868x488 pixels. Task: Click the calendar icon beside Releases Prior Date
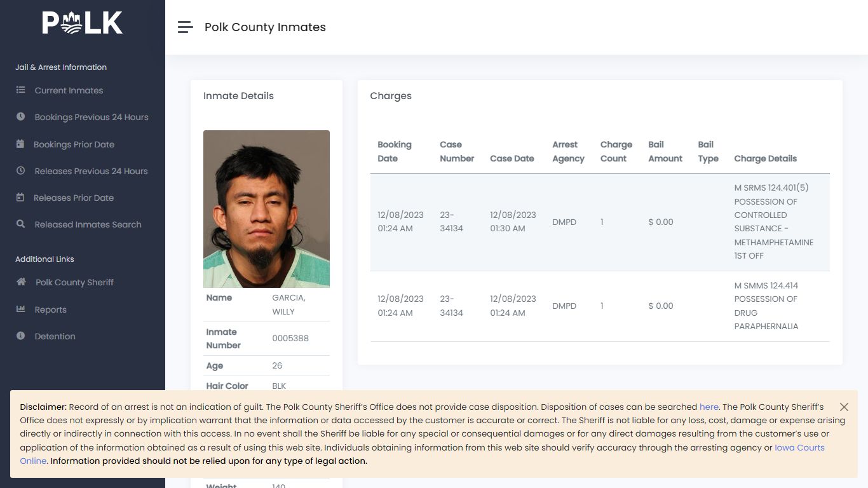[x=20, y=198]
